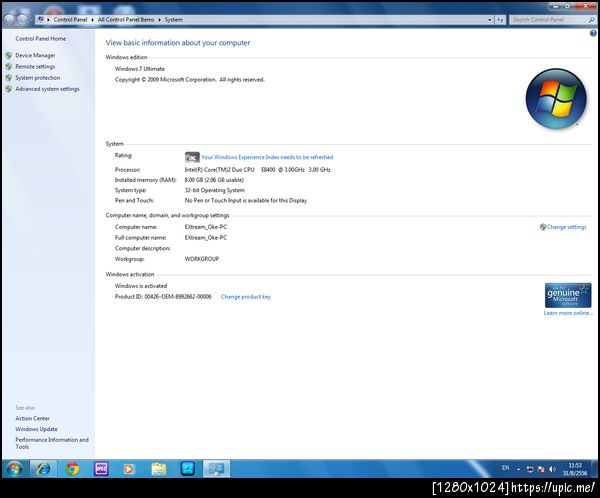
Task: Open the purple app taskbar icon
Action: (101, 469)
